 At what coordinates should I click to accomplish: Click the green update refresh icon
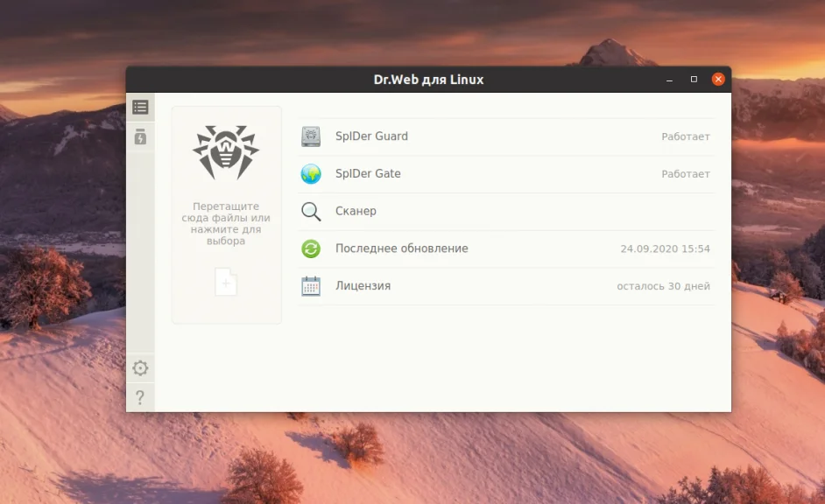click(311, 248)
